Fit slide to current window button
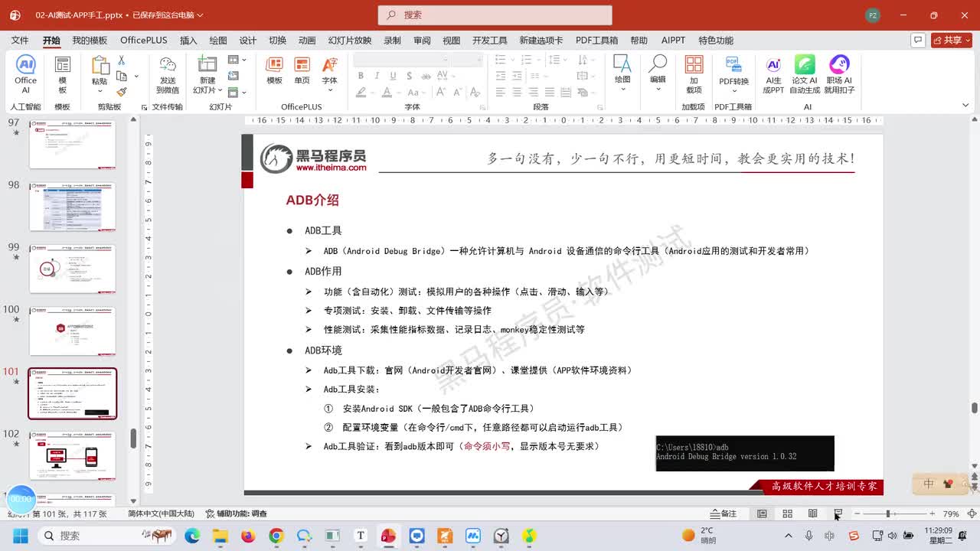Viewport: 980px width, 551px height. pyautogui.click(x=972, y=514)
